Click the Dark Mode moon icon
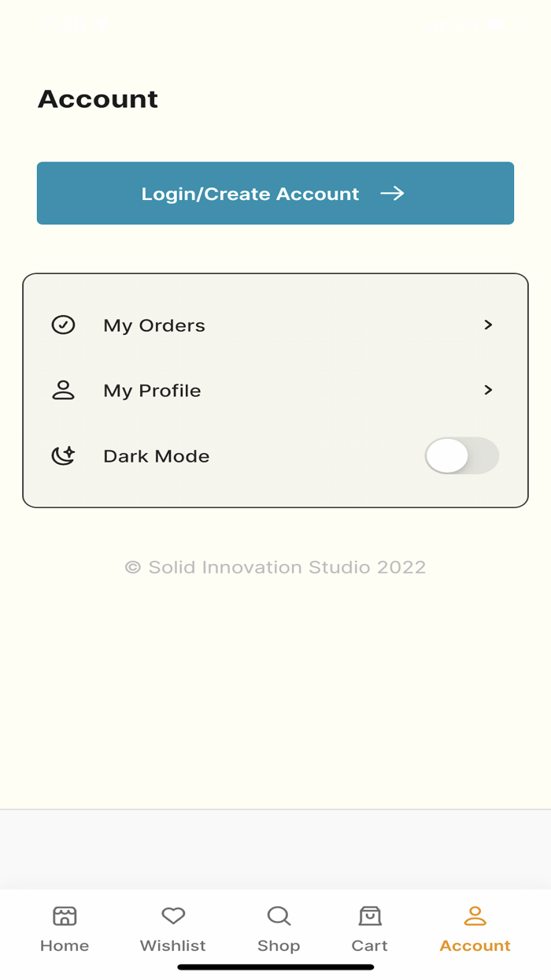 [63, 455]
